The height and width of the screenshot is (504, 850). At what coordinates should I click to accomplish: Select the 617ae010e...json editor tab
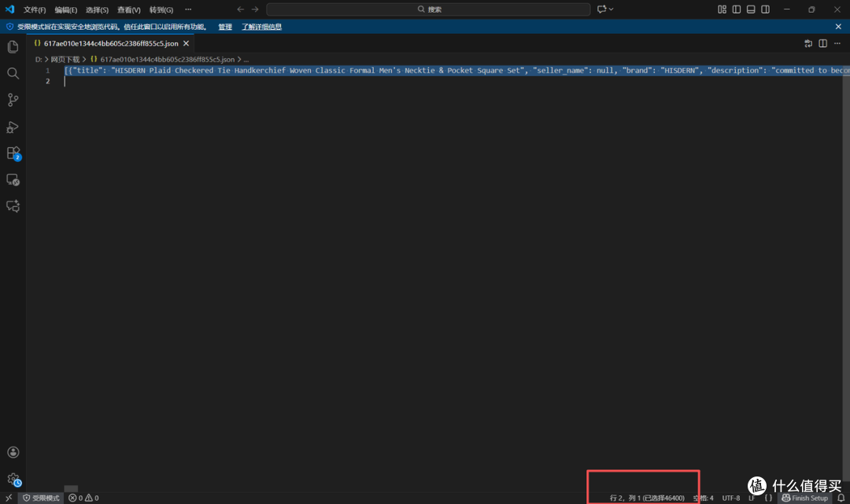[111, 43]
